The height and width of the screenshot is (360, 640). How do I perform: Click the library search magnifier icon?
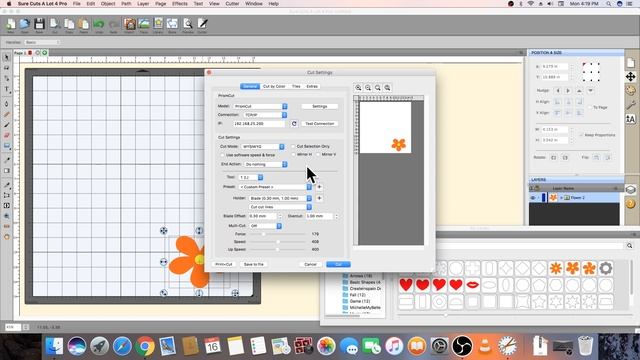[629, 246]
